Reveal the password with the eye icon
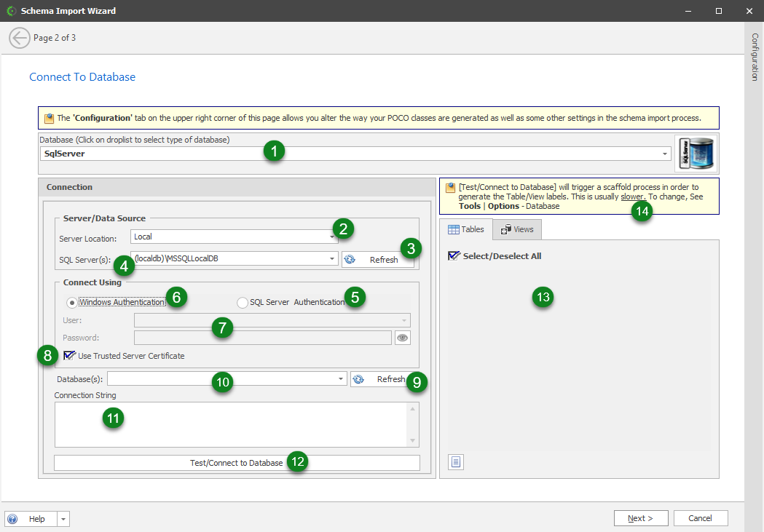Viewport: 764px width, 532px height. click(x=402, y=337)
